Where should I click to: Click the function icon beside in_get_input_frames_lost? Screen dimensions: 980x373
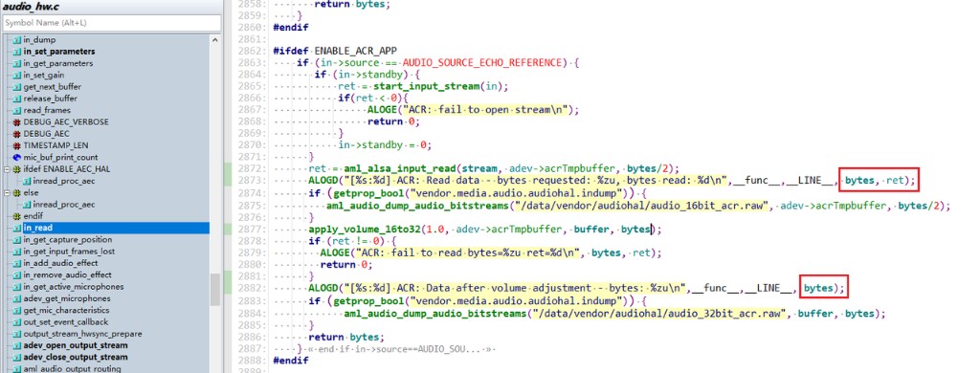point(17,252)
